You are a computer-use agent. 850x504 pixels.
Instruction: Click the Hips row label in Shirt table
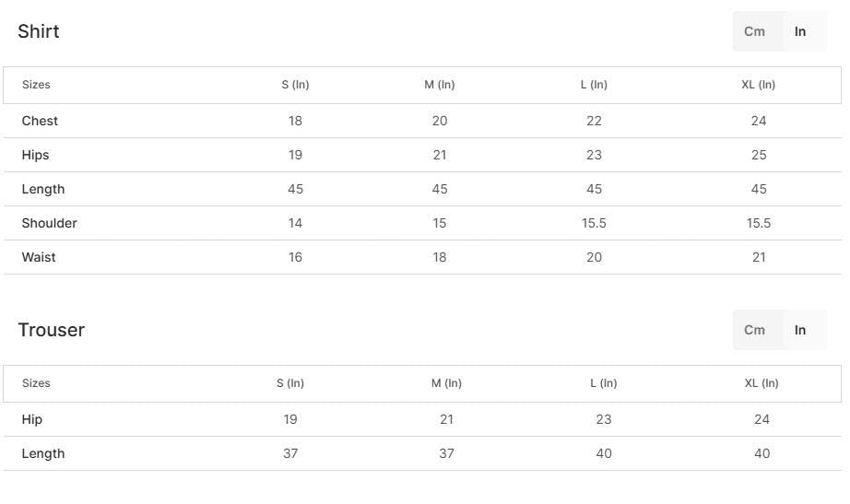pos(36,155)
